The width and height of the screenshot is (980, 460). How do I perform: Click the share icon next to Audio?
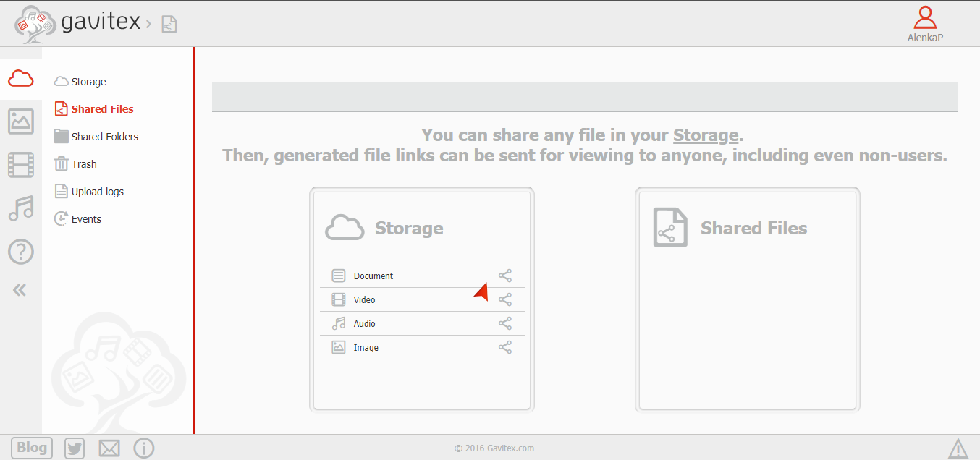[505, 323]
